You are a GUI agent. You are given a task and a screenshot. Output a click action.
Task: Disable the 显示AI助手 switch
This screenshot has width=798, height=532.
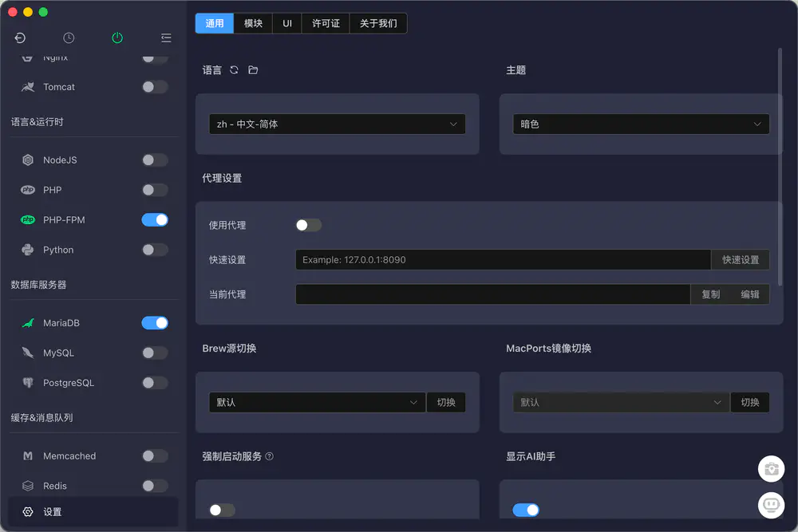(x=526, y=510)
